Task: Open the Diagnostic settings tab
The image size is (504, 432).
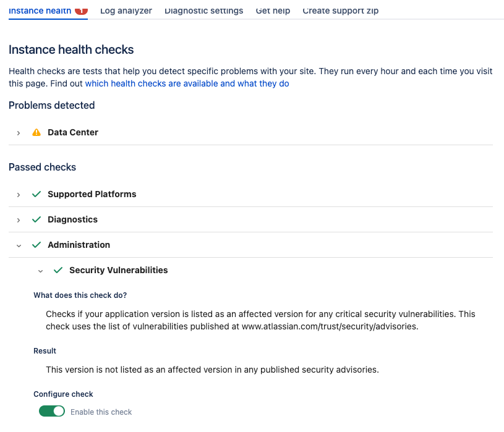Action: [x=204, y=11]
